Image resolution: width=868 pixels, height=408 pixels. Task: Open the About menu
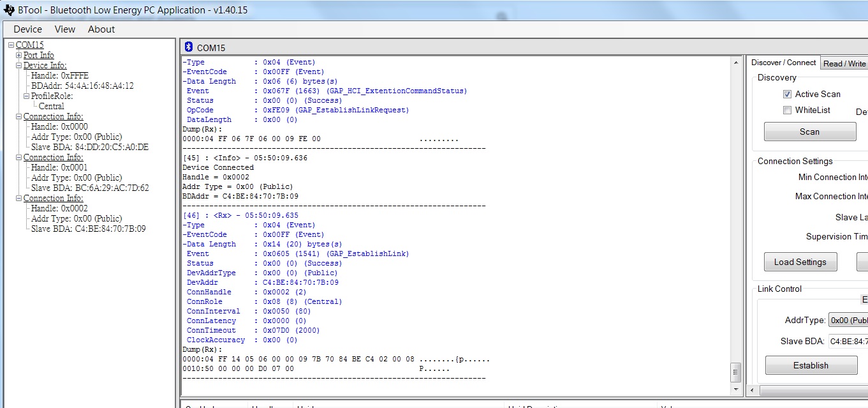101,29
